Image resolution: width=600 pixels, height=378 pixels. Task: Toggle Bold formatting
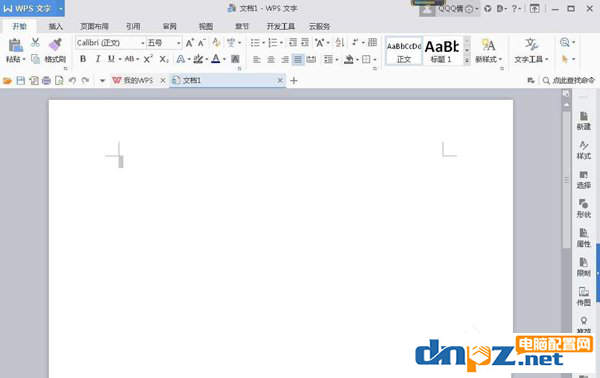tap(83, 59)
